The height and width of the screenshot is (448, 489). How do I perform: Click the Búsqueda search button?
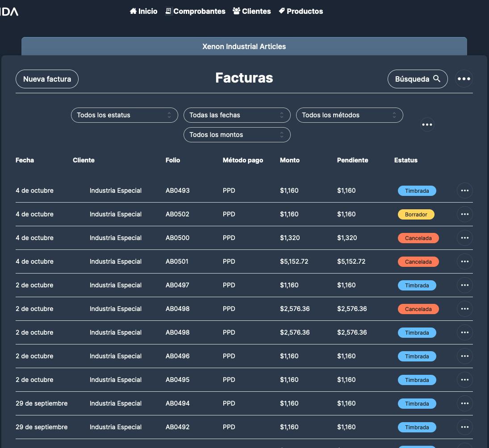pos(417,79)
